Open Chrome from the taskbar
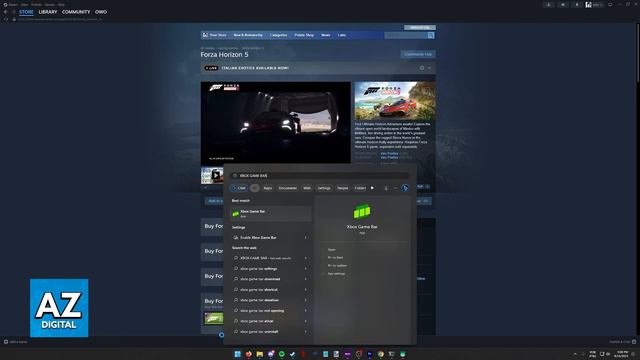The width and height of the screenshot is (640, 360). (381, 354)
